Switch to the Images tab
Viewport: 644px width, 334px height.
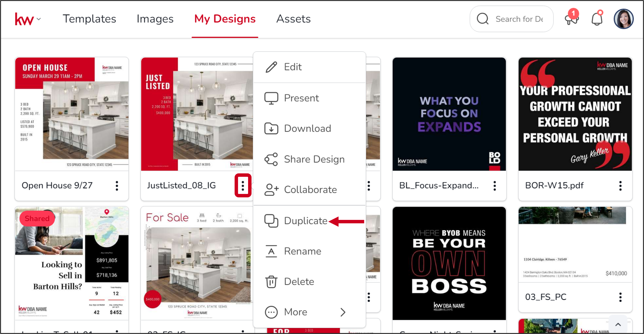[155, 19]
